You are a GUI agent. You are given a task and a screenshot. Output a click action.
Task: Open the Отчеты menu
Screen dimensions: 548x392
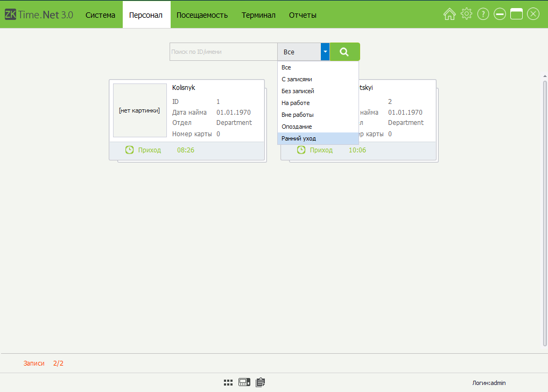pyautogui.click(x=303, y=15)
